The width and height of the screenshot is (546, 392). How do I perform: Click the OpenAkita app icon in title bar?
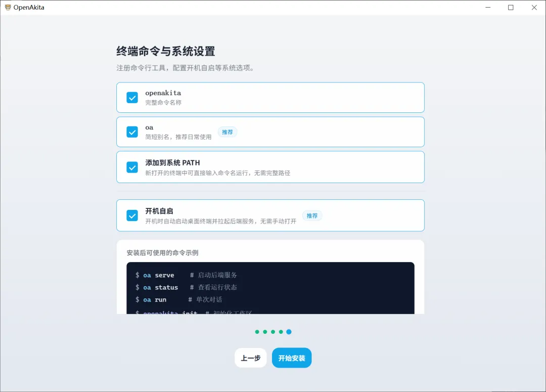click(8, 7)
